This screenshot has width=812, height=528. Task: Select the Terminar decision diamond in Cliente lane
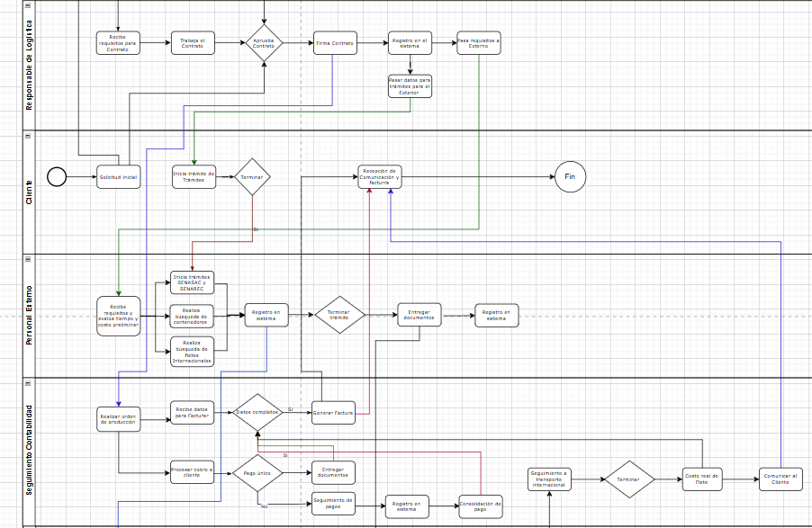(x=253, y=177)
